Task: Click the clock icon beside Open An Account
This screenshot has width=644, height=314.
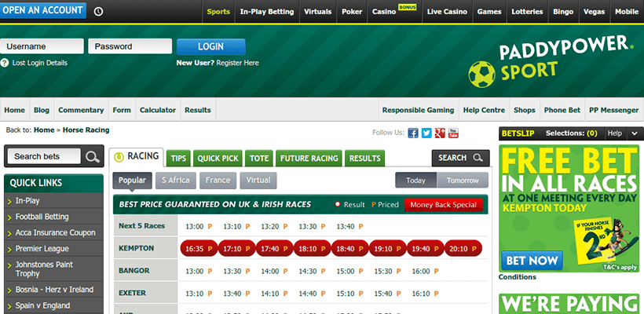Action: (98, 12)
